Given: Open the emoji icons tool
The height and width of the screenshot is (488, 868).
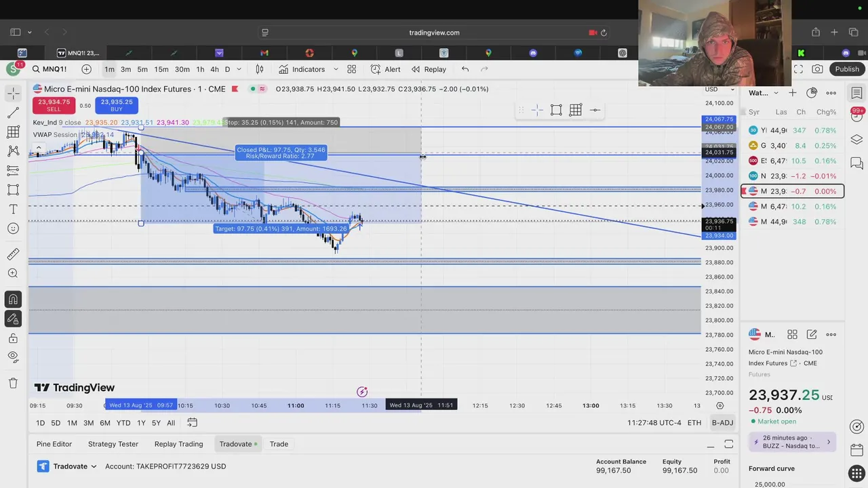Looking at the screenshot, I should click(x=13, y=228).
